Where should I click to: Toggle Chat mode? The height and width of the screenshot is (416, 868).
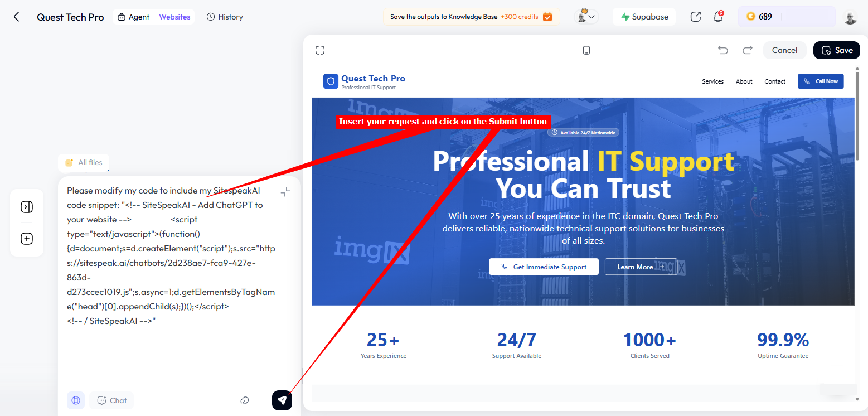click(111, 400)
